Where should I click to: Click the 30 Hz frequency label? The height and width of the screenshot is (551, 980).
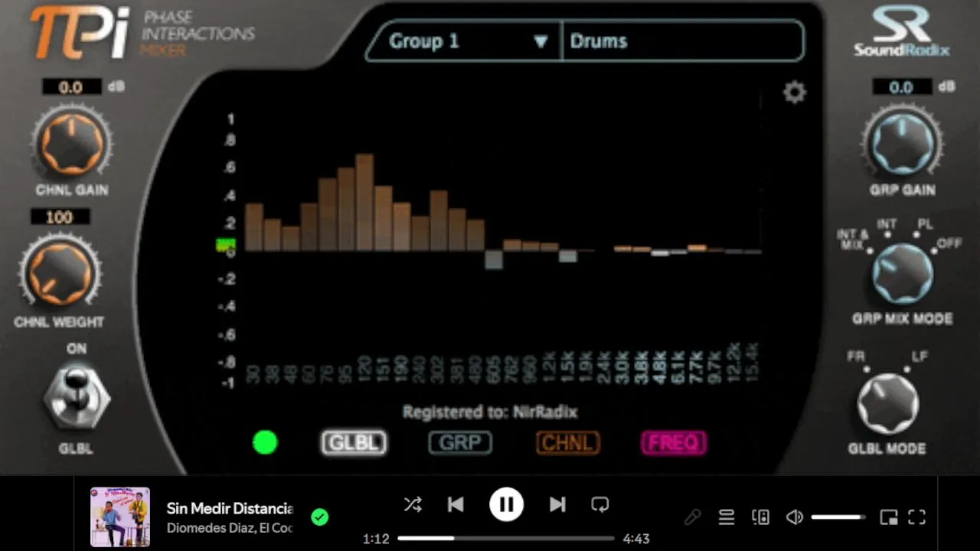(253, 374)
